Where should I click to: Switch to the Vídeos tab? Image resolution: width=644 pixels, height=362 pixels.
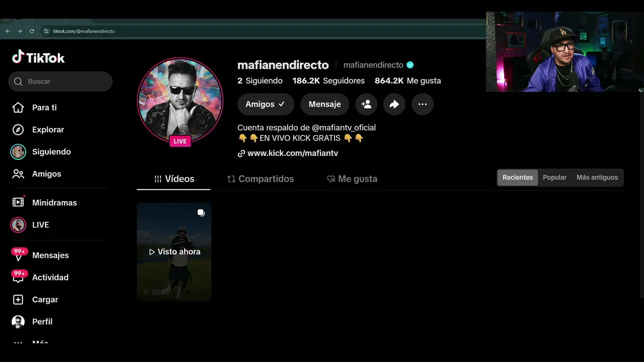point(174,179)
